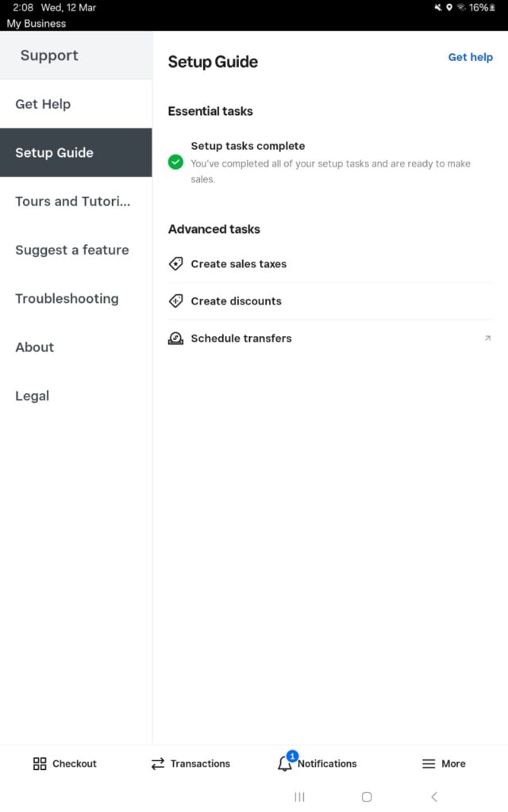Open external link arrow for Schedule transfers

click(487, 339)
